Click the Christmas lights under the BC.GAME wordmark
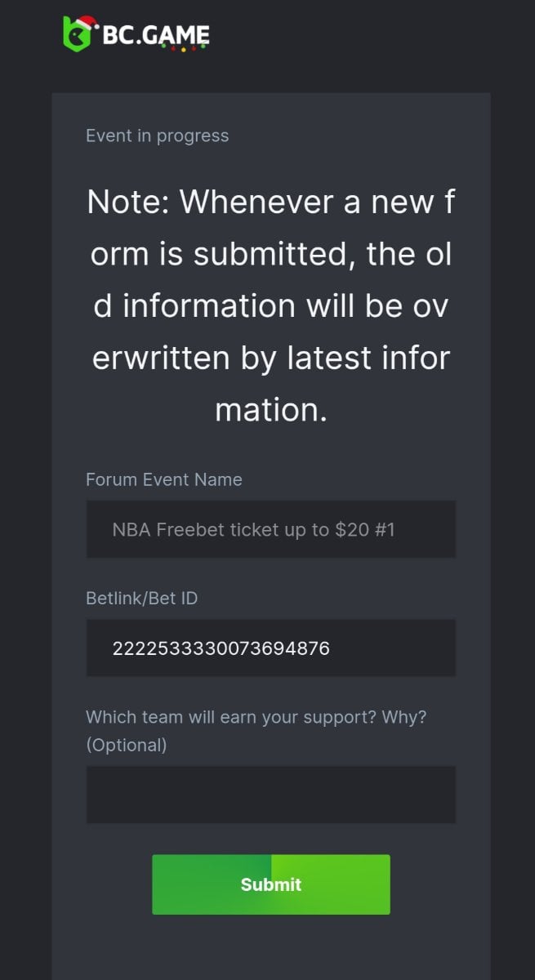The width and height of the screenshot is (535, 980). (182, 48)
